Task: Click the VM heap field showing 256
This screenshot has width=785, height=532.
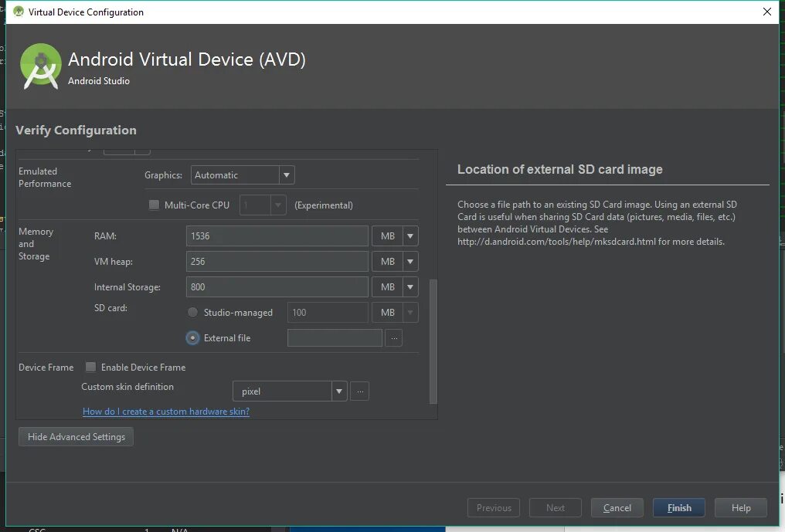Action: tap(277, 261)
